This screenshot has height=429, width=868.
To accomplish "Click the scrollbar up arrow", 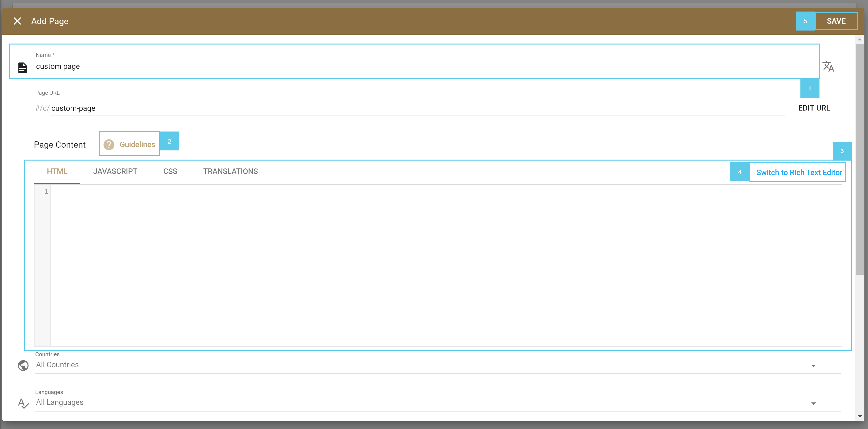I will tap(860, 39).
